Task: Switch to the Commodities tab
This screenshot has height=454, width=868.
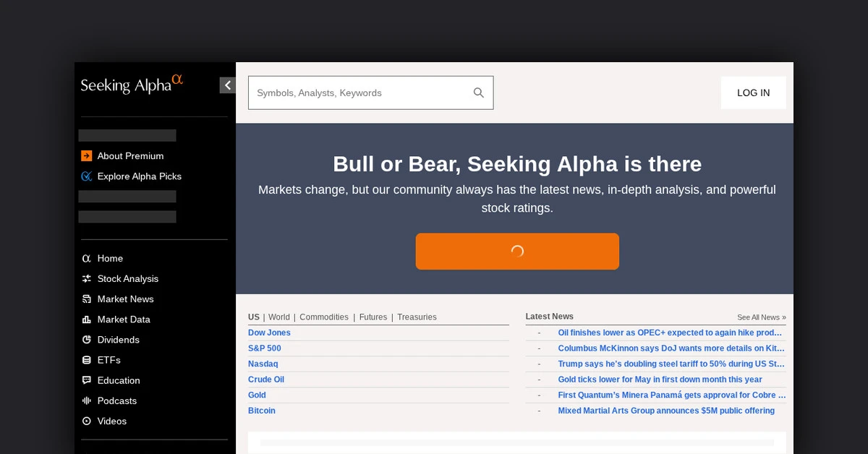Action: tap(324, 317)
